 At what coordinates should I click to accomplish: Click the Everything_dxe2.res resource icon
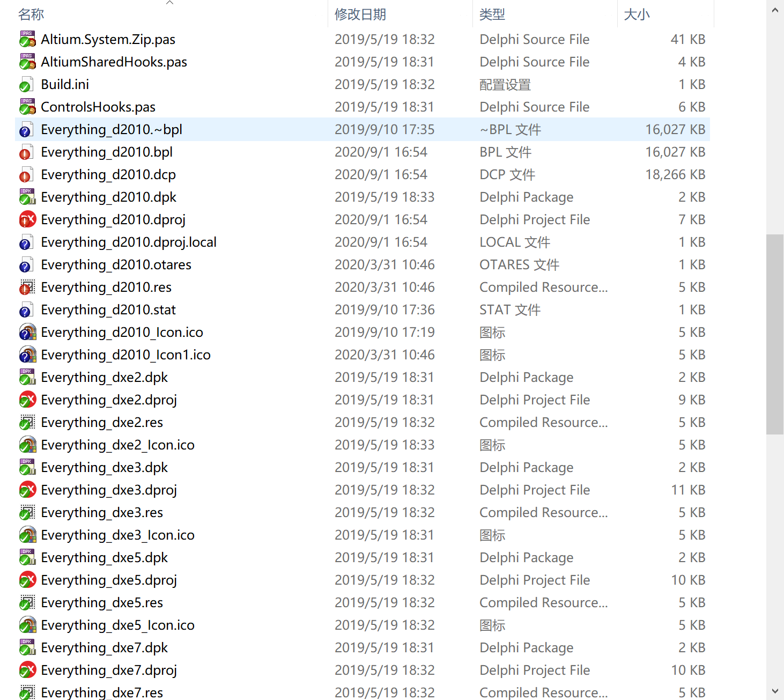click(27, 422)
